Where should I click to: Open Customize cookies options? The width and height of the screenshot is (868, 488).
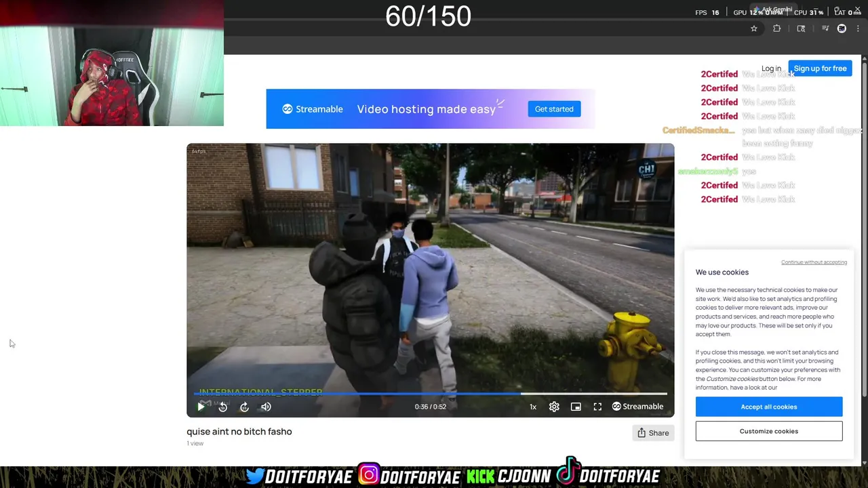click(769, 431)
